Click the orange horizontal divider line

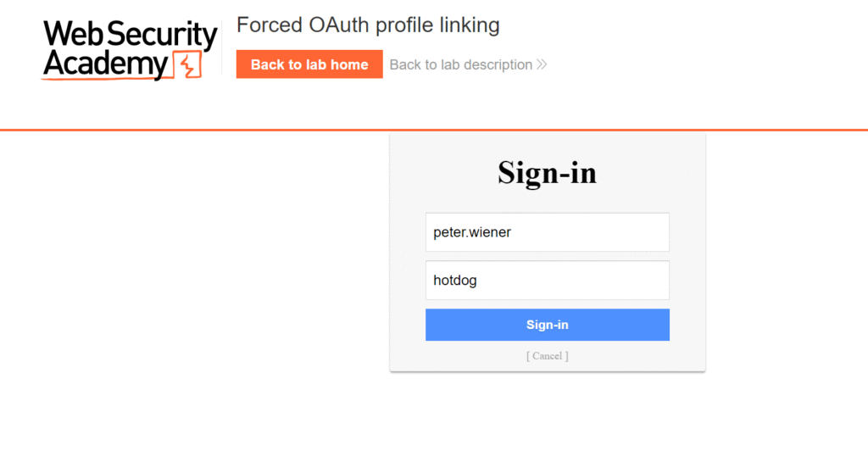[170, 130]
